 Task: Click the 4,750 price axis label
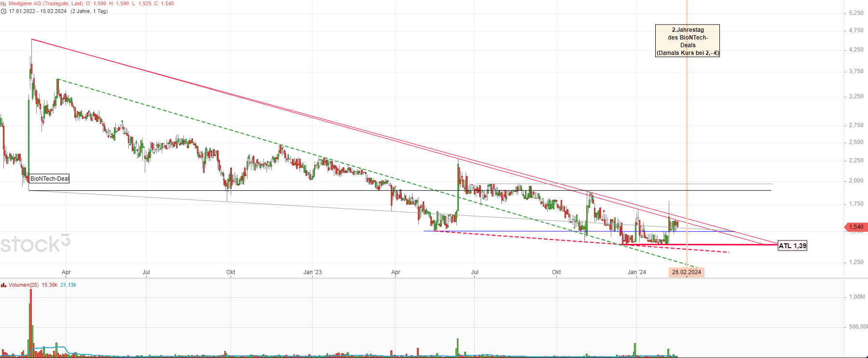[x=856, y=30]
